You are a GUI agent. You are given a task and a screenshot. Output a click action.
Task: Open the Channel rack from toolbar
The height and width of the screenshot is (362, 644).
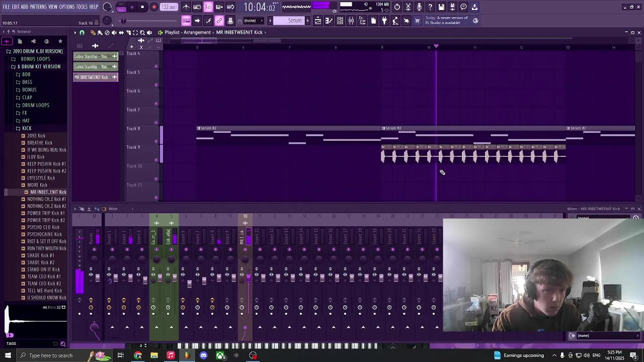tap(340, 21)
